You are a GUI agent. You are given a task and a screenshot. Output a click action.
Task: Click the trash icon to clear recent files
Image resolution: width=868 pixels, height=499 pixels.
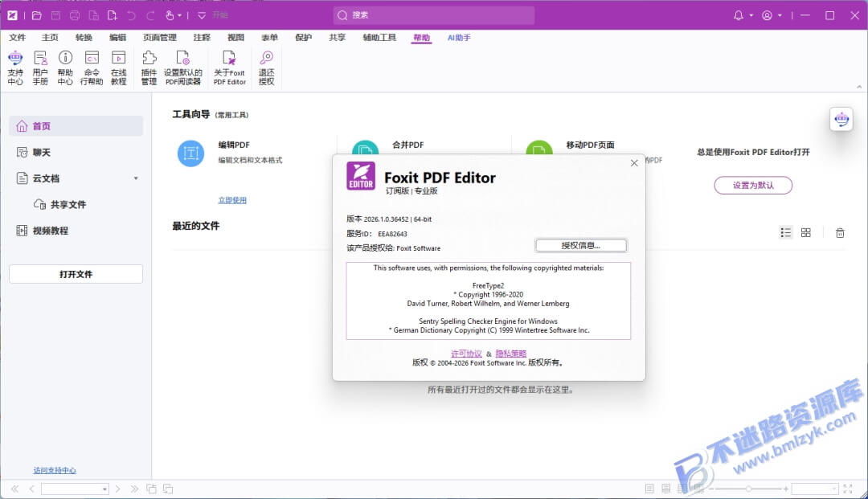840,233
